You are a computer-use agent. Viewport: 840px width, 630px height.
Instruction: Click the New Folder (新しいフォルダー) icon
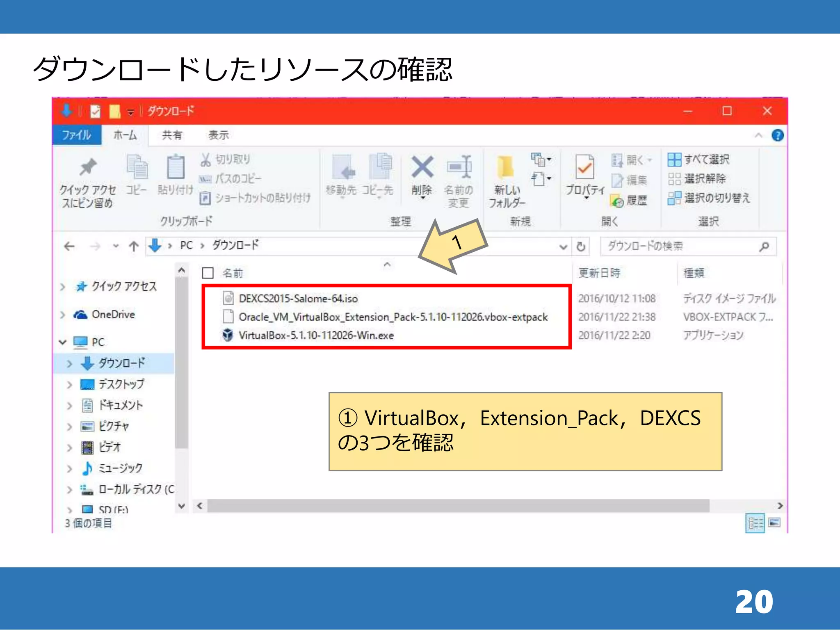(x=506, y=167)
